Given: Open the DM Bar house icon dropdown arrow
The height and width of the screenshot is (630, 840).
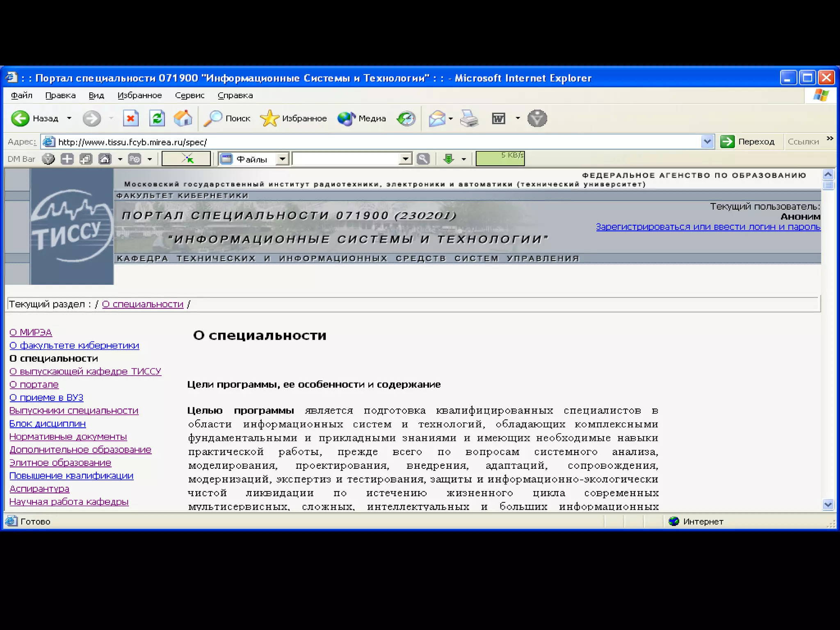Looking at the screenshot, I should (x=120, y=159).
